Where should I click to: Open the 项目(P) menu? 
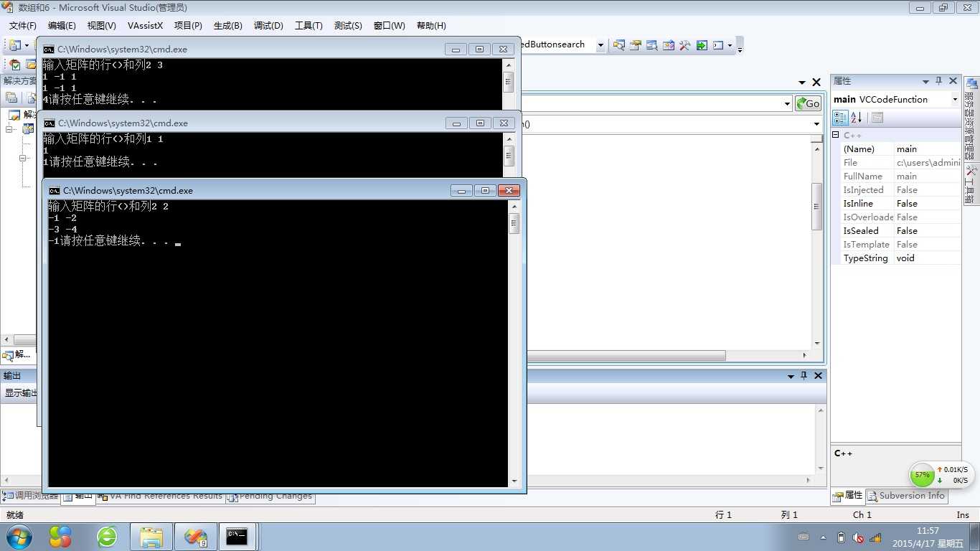point(188,25)
